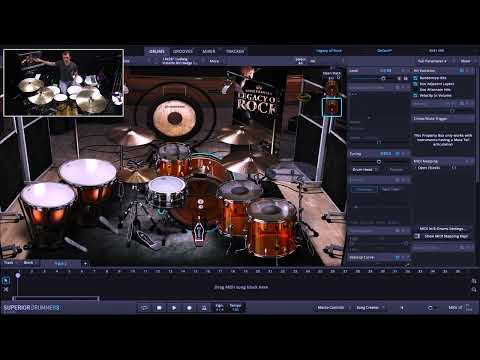Click the time Signature field
Viewport: 480px width, 360px height.
[219, 307]
